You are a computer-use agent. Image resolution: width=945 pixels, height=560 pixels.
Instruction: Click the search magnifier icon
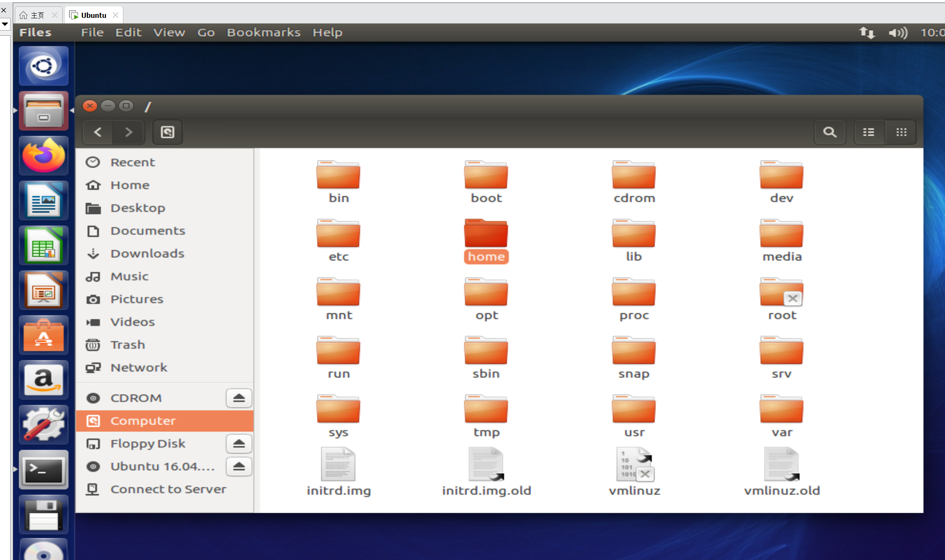pyautogui.click(x=829, y=132)
